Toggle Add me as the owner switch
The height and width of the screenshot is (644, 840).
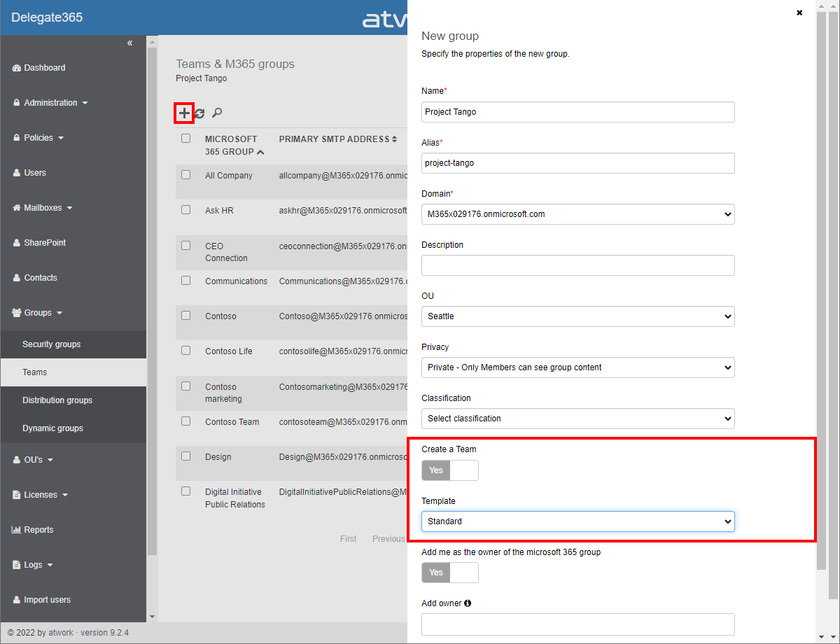450,573
